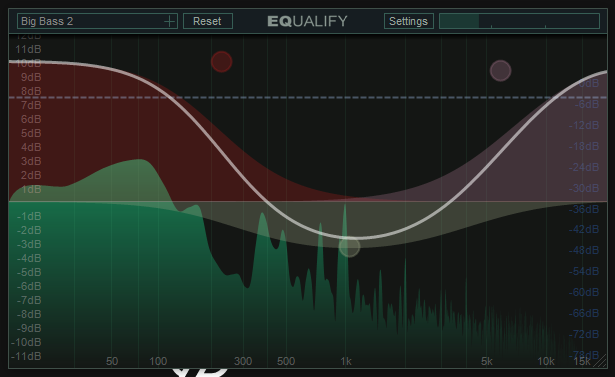The width and height of the screenshot is (615, 377).
Task: Select the red low-shelf band node
Action: [x=222, y=62]
